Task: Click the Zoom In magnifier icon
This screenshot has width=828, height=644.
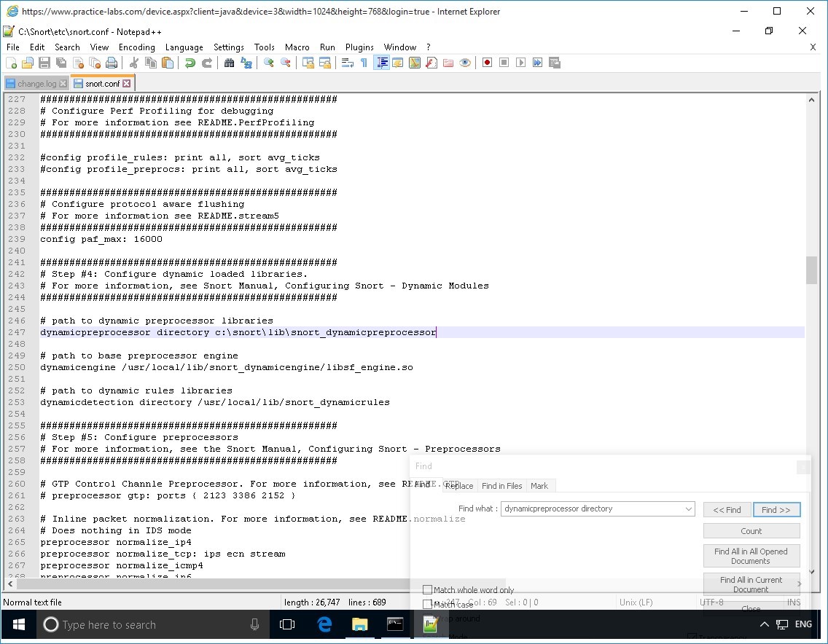Action: (269, 63)
